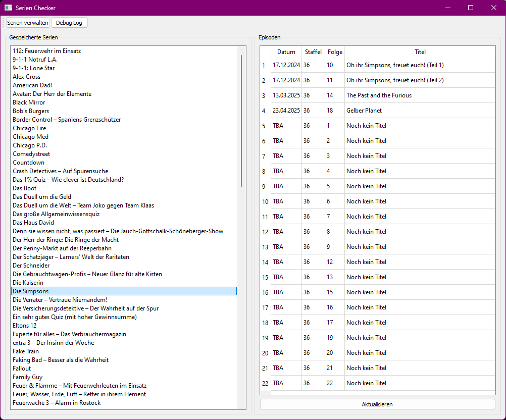Select American Dad! in the list
This screenshot has width=506, height=420.
click(32, 85)
